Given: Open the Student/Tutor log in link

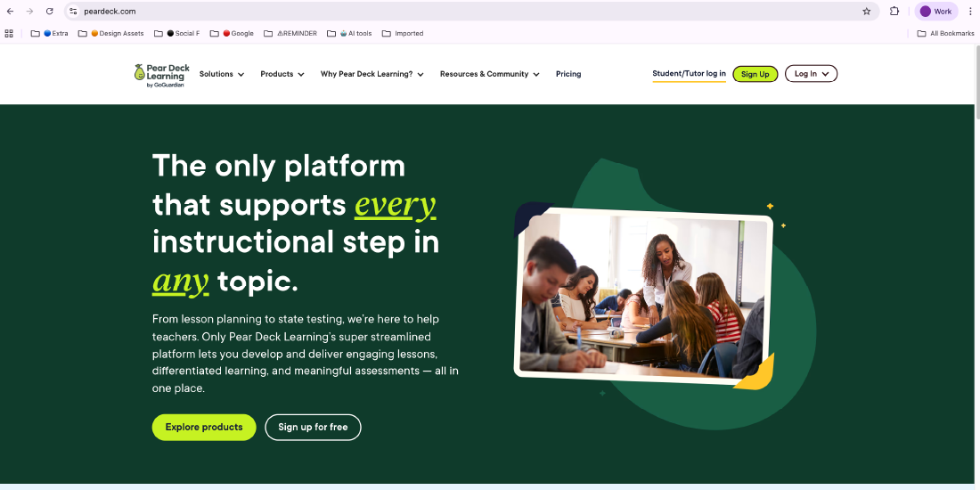Looking at the screenshot, I should point(689,74).
